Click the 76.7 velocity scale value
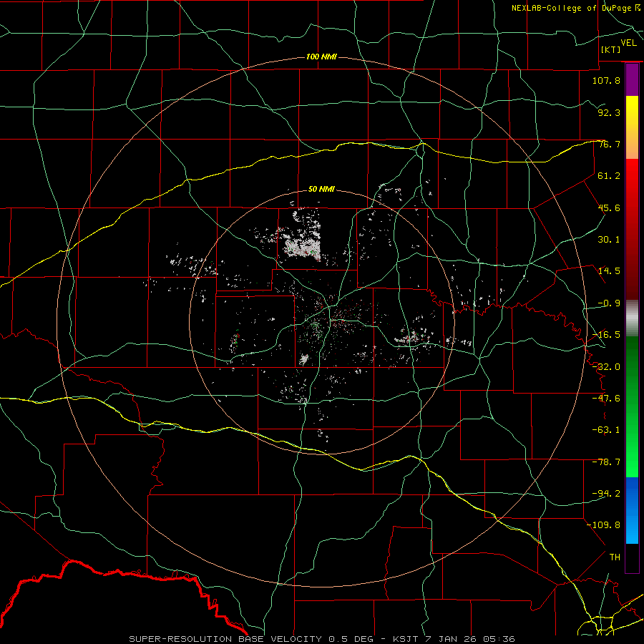This screenshot has height=644, width=644. pyautogui.click(x=609, y=144)
